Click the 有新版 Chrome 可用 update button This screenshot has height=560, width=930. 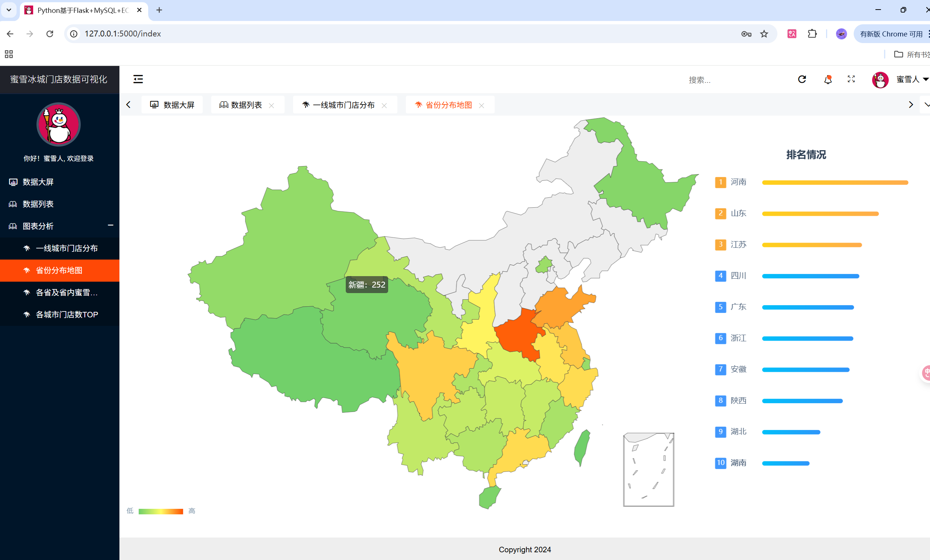click(x=891, y=34)
